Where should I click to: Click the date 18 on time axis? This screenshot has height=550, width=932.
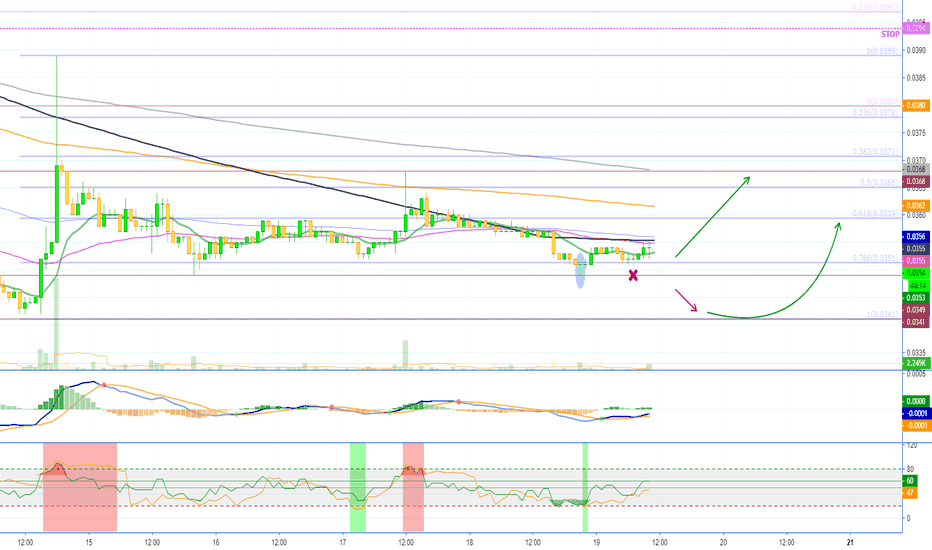click(x=470, y=542)
